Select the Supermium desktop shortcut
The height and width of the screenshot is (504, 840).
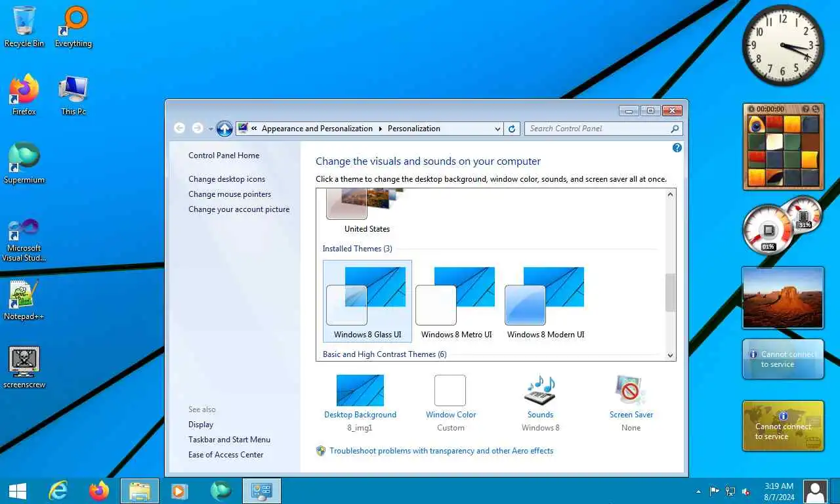point(24,163)
